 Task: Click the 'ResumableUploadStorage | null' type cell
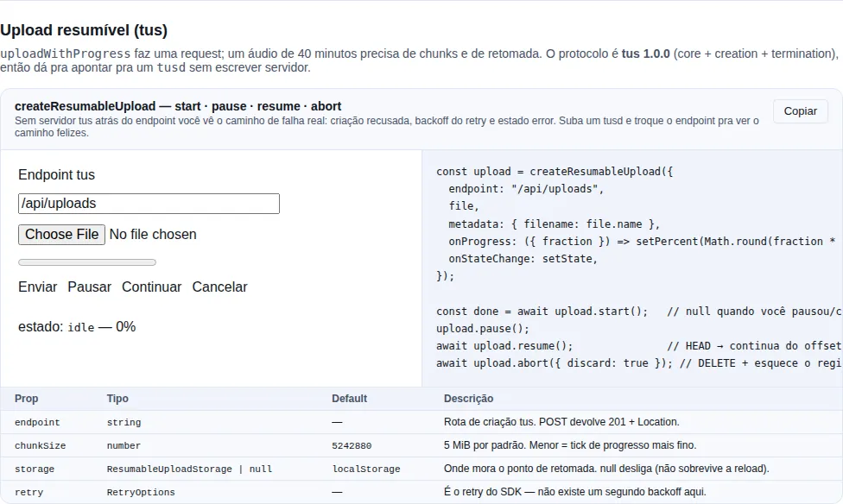[189, 469]
